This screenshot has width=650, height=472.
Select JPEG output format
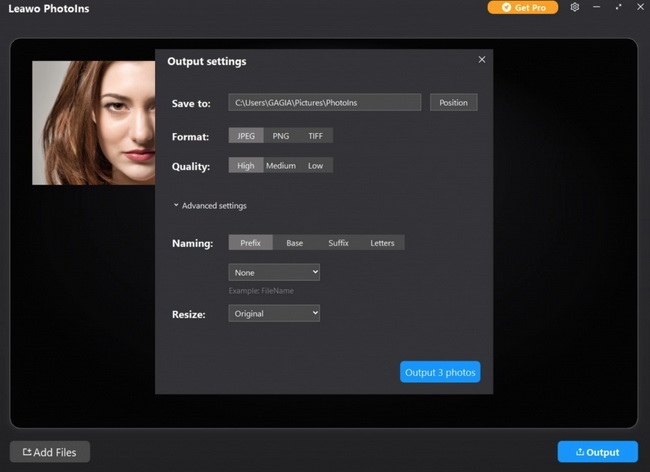click(x=246, y=136)
